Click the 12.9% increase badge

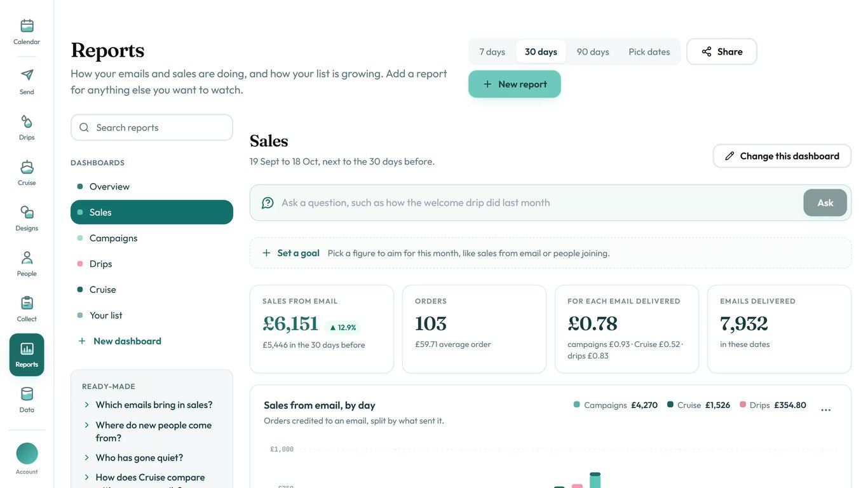(342, 327)
